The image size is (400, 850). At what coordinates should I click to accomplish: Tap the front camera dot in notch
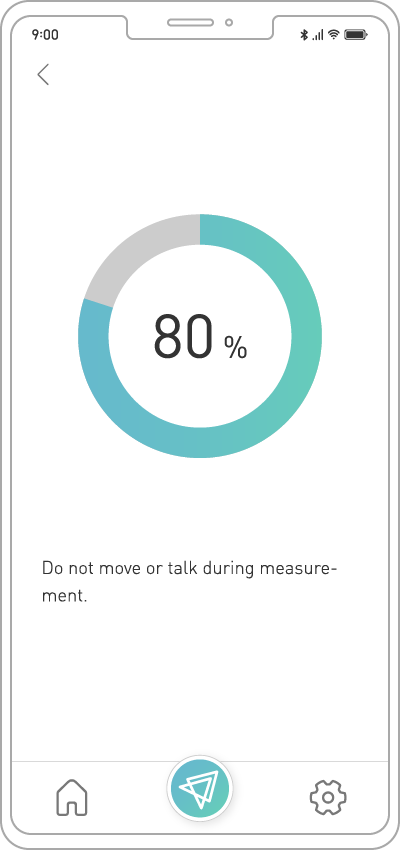[229, 22]
